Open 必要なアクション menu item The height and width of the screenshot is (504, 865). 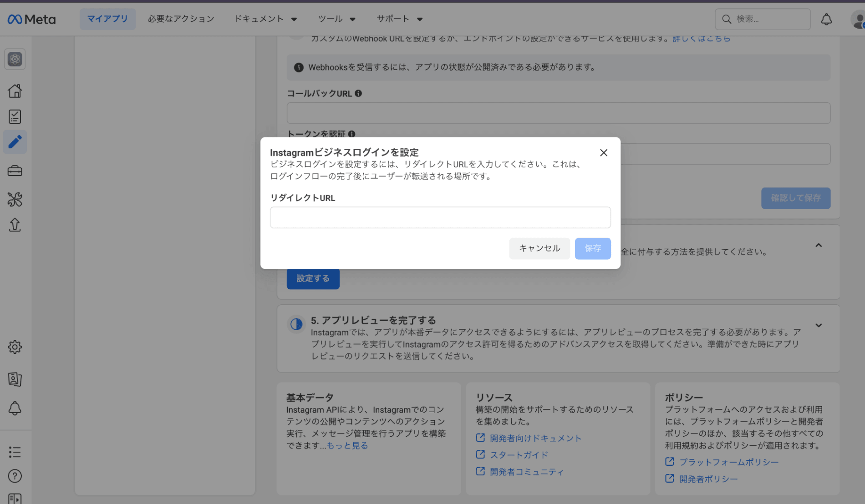(x=181, y=19)
